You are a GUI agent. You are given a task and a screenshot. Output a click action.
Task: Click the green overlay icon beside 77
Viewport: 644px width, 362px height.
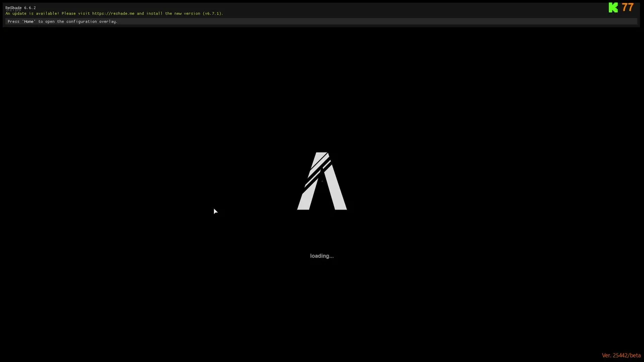613,8
